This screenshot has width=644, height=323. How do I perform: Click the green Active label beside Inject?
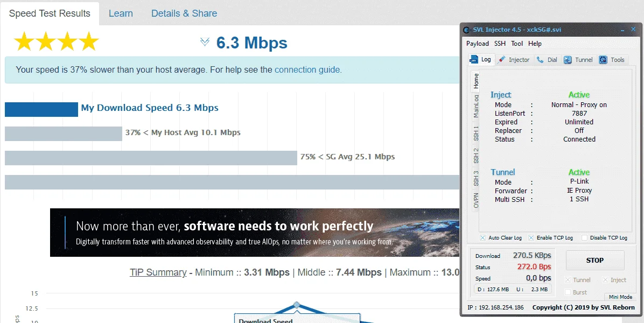pyautogui.click(x=579, y=95)
